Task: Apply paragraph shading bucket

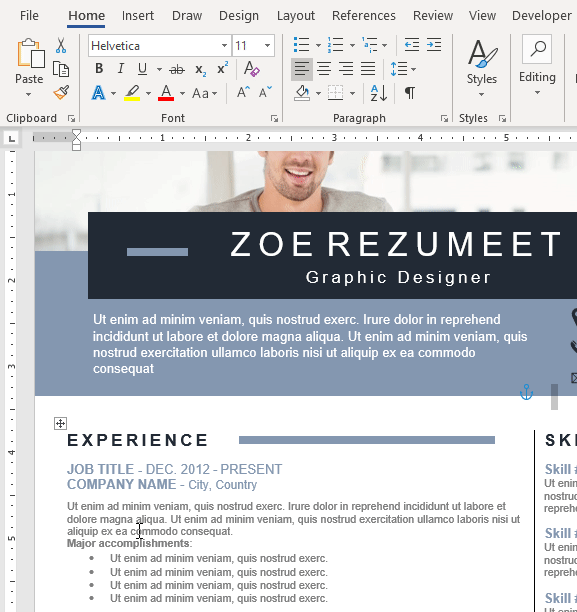Action: coord(302,93)
